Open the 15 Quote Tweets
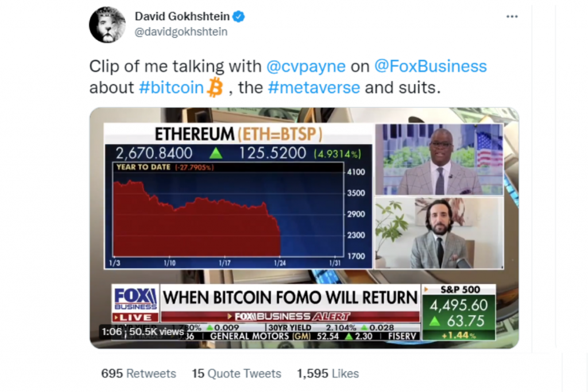This screenshot has width=588, height=392. pyautogui.click(x=237, y=373)
